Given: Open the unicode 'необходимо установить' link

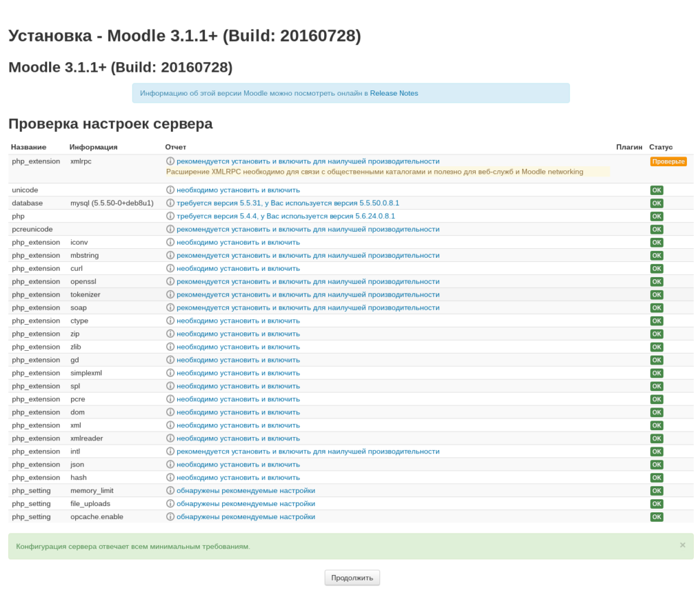Looking at the screenshot, I should [x=238, y=190].
